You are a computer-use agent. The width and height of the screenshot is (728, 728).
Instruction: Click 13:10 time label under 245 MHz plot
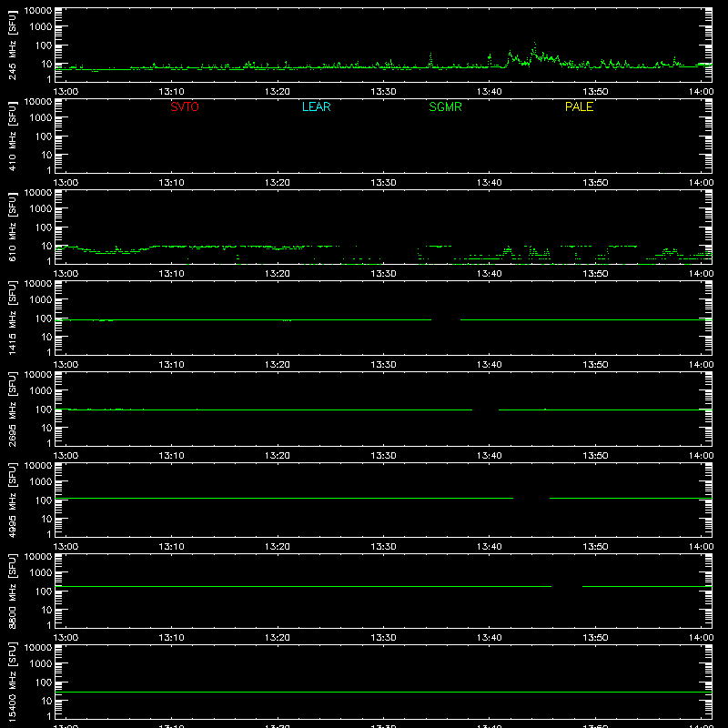click(x=171, y=92)
